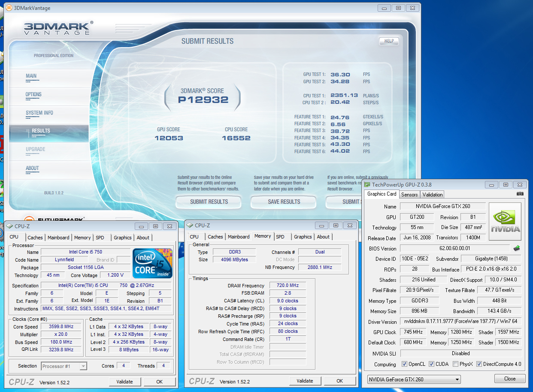This screenshot has height=392, width=533.
Task: Switch to CPU tab in the CPU-Z memory window
Action: coord(194,237)
